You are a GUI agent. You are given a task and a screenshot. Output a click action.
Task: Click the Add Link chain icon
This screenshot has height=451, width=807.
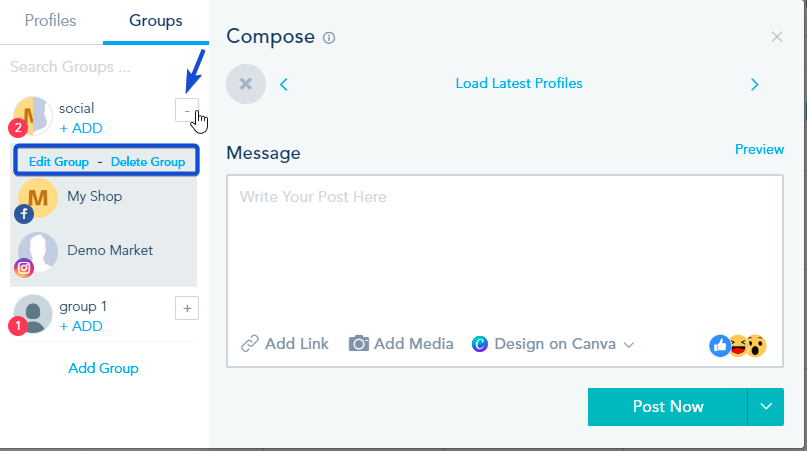[250, 343]
